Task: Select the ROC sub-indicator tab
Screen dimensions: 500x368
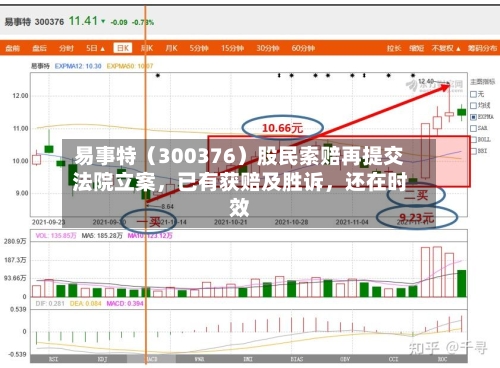Action: (x=442, y=359)
